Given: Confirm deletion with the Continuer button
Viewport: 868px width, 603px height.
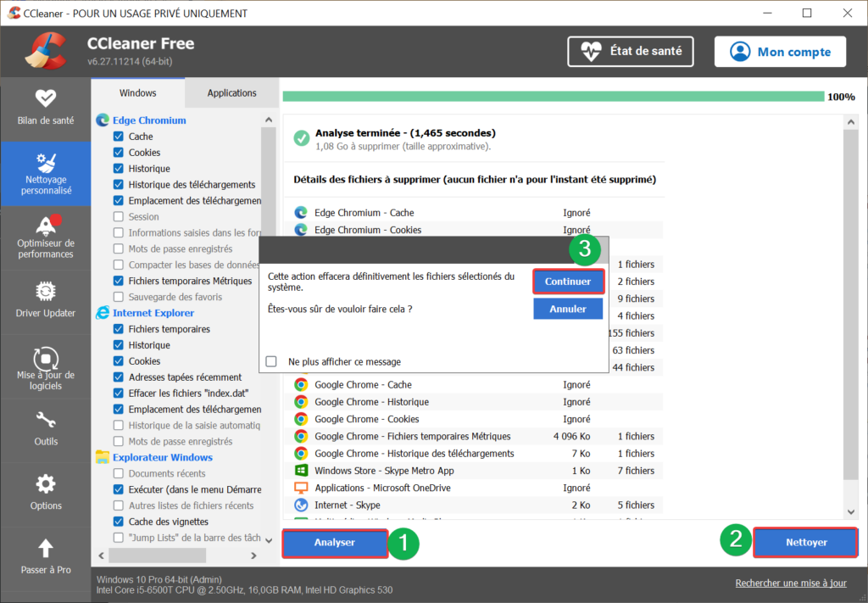Looking at the screenshot, I should [568, 281].
